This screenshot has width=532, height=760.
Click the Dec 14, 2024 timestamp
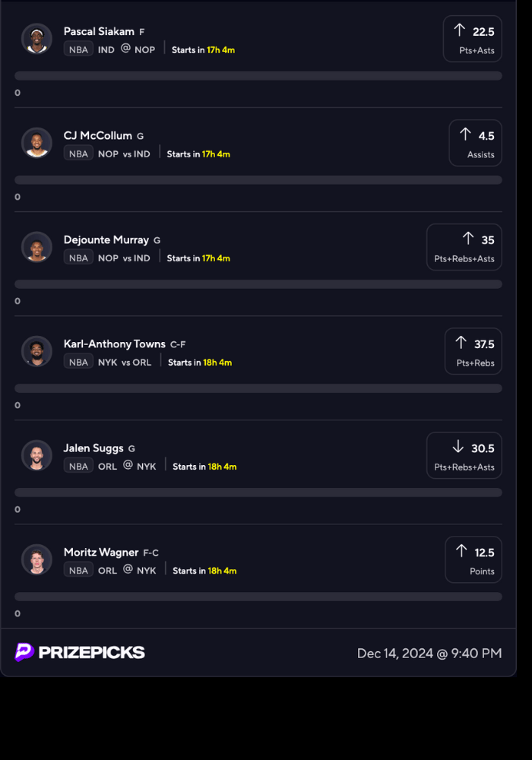point(429,653)
